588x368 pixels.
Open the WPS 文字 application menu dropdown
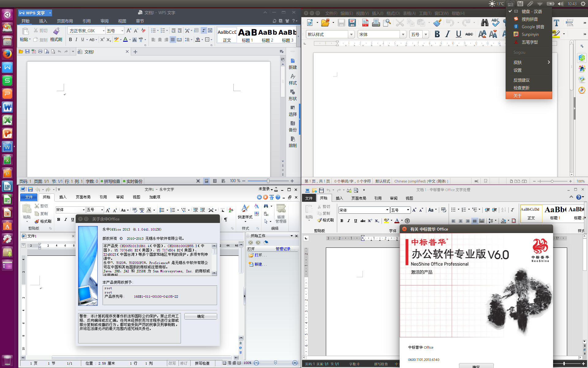tap(50, 13)
